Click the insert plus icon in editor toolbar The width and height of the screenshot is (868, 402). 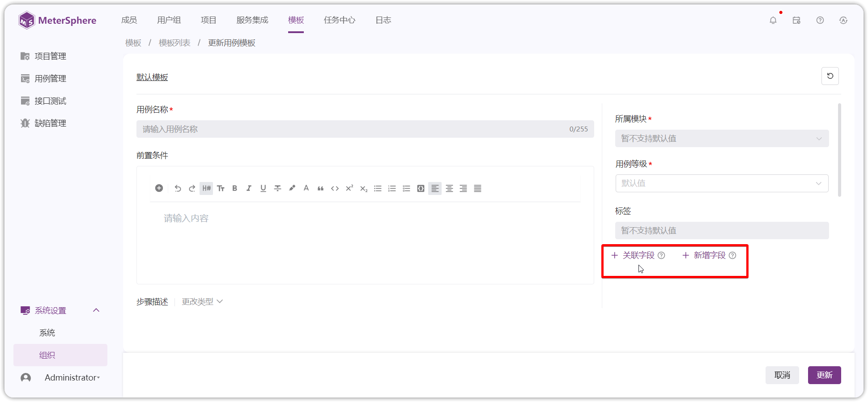pos(159,188)
